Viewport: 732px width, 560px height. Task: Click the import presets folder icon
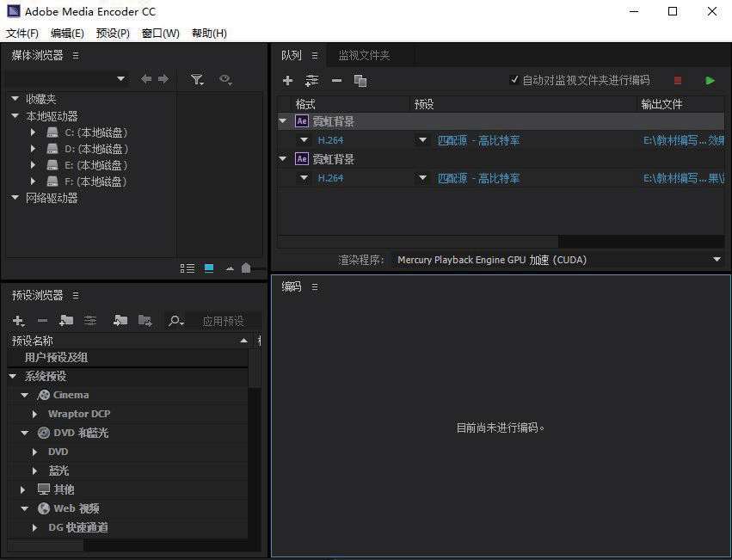pyautogui.click(x=120, y=321)
